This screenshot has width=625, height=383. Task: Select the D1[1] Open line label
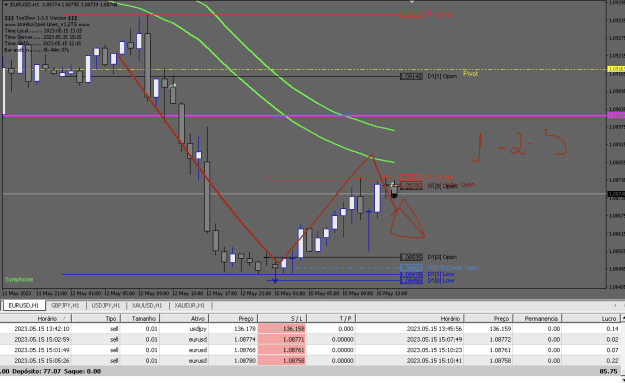(442, 76)
